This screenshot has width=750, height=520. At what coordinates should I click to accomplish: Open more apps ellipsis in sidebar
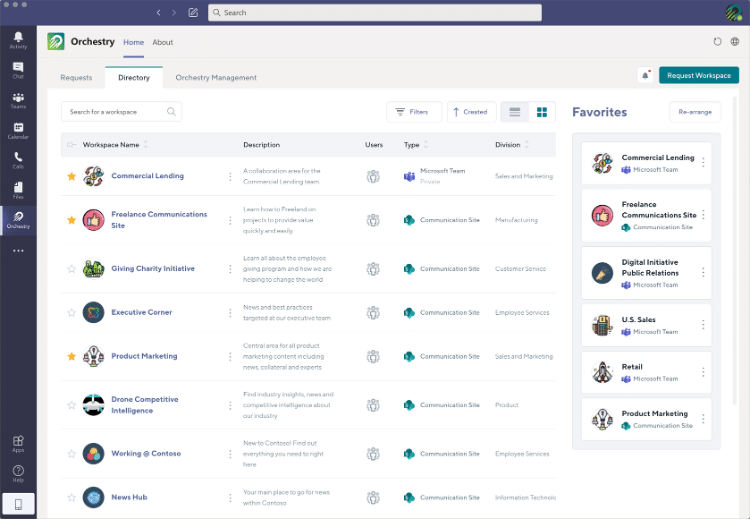(x=18, y=251)
